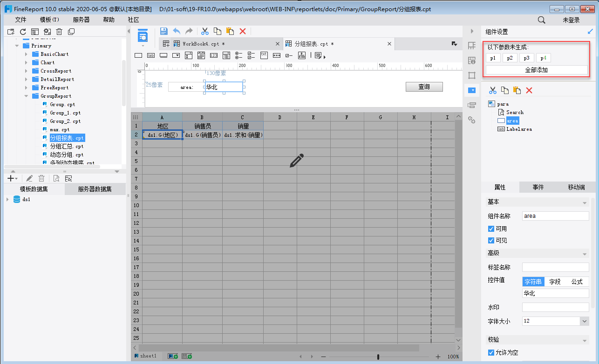Select the Checkbox group widget icon
Viewport: 599px width, 364px height.
[x=252, y=55]
